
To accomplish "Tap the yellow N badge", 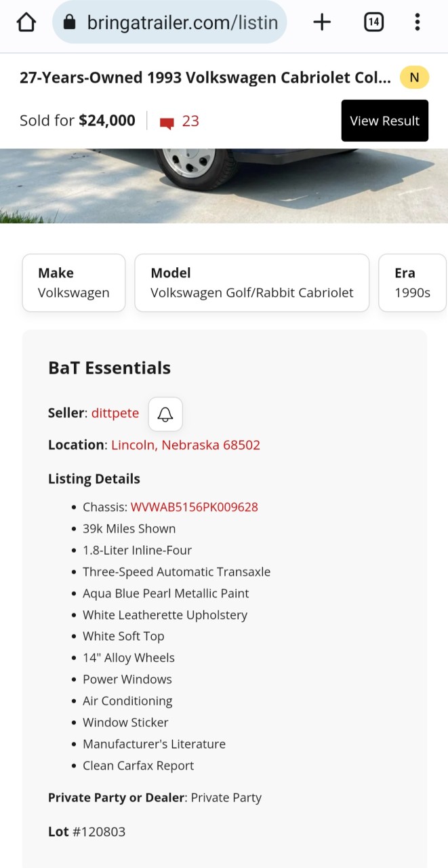I will 414,78.
